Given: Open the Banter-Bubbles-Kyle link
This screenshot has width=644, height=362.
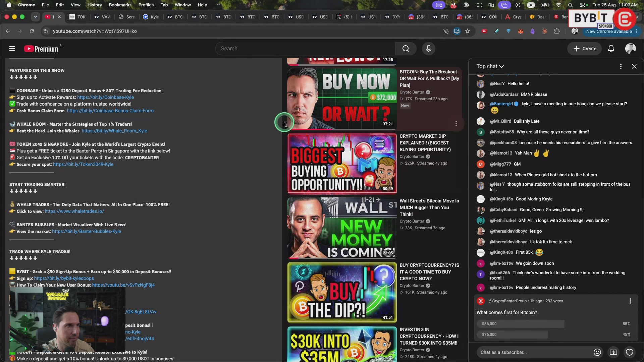Looking at the screenshot, I should [87, 231].
